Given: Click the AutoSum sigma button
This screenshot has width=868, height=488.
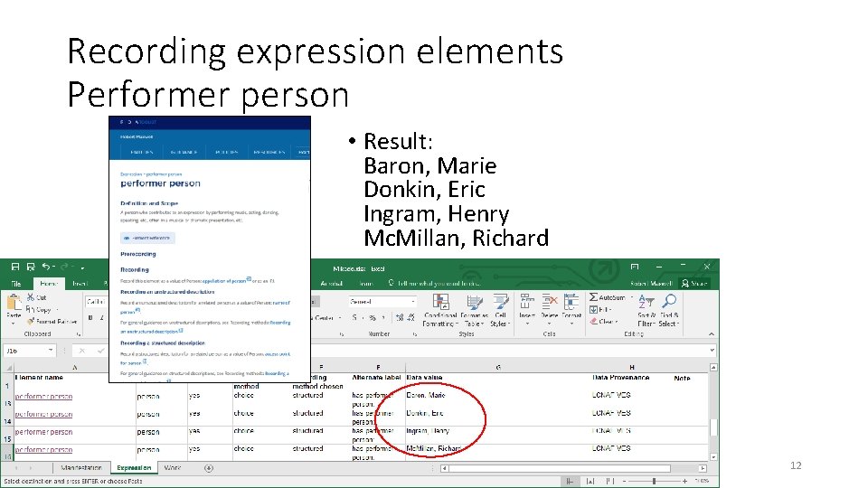Looking at the screenshot, I should (x=608, y=297).
